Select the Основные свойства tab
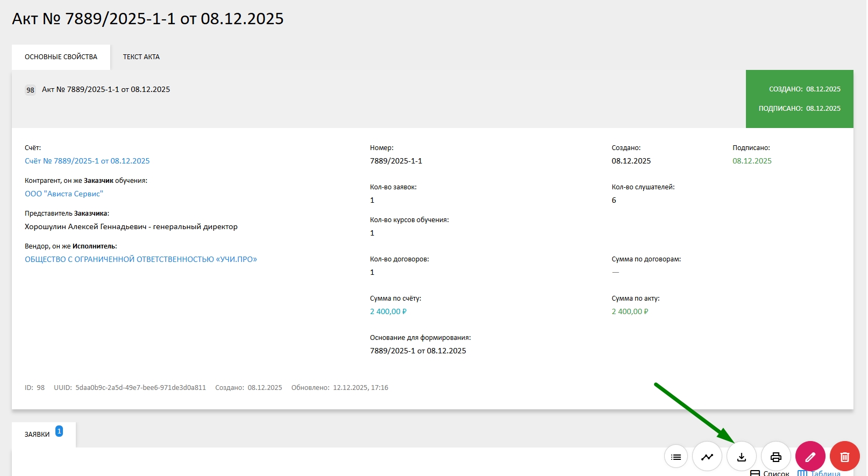This screenshot has width=868, height=476. pos(61,57)
